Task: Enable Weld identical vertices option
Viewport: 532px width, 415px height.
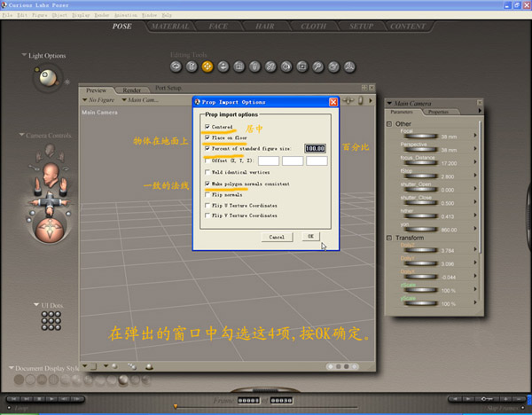Action: point(207,172)
